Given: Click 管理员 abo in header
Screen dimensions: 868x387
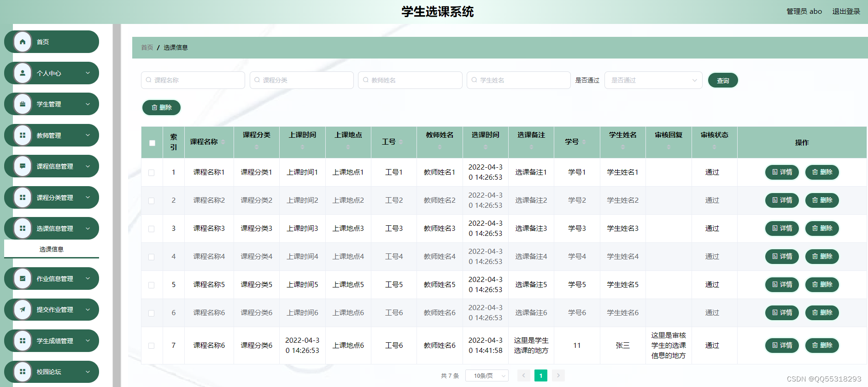Looking at the screenshot, I should pos(804,12).
